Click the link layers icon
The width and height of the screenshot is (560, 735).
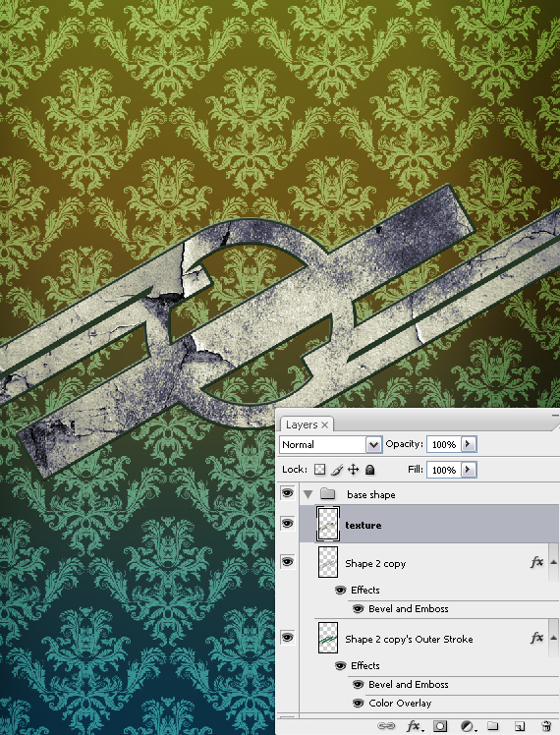386,726
